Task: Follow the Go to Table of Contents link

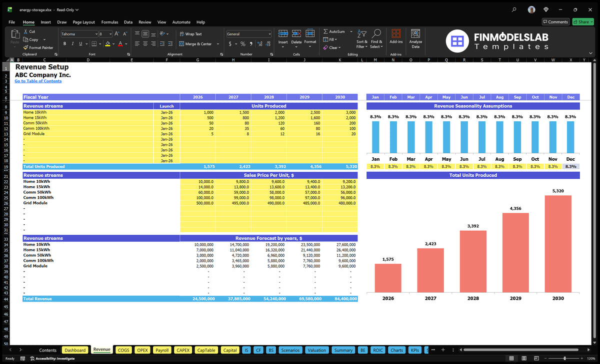Action: click(38, 81)
